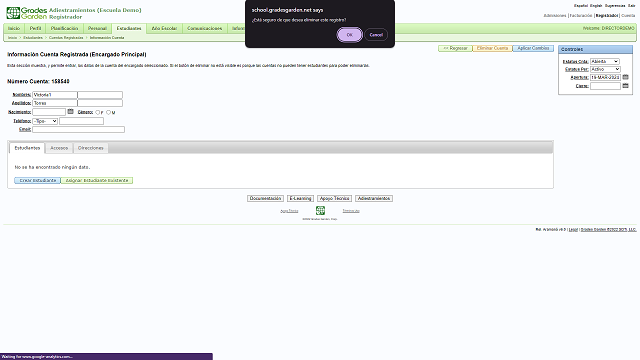Image resolution: width=640 pixels, height=360 pixels.
Task: Click Asignar Estudiante Existente button
Action: click(x=97, y=180)
